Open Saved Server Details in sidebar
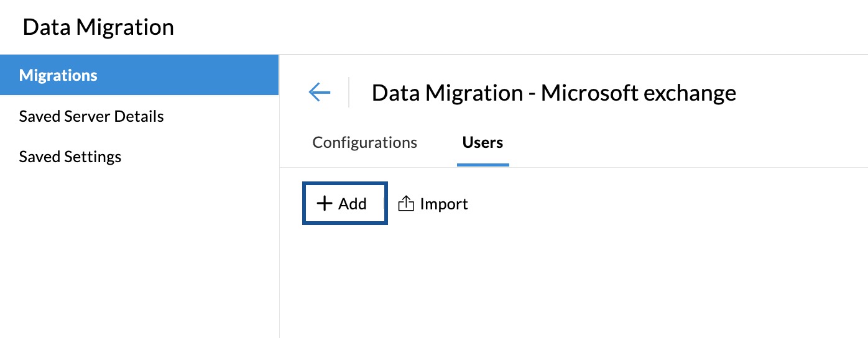 point(91,116)
